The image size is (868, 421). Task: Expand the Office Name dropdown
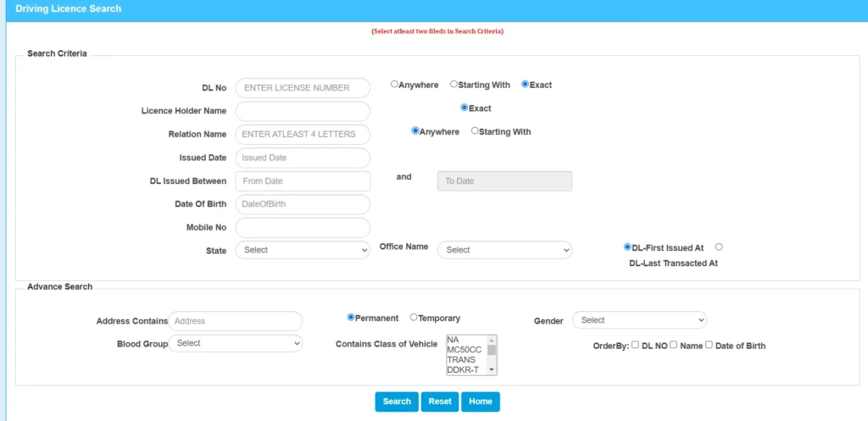coord(504,250)
